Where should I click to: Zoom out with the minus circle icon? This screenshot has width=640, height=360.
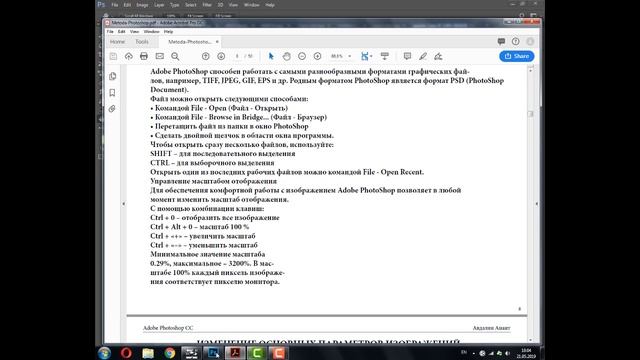[x=302, y=56]
